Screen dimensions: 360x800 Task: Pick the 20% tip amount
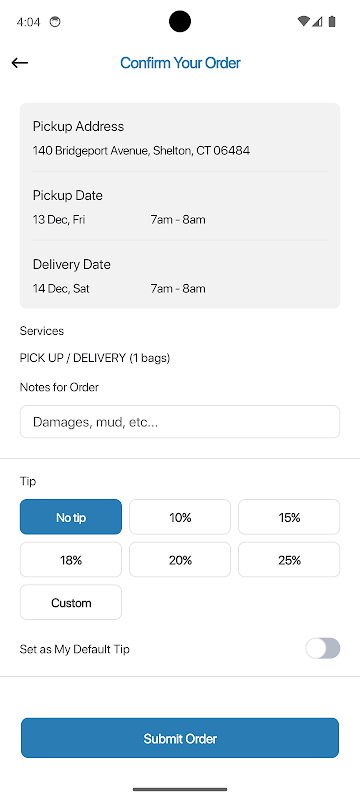click(x=180, y=560)
